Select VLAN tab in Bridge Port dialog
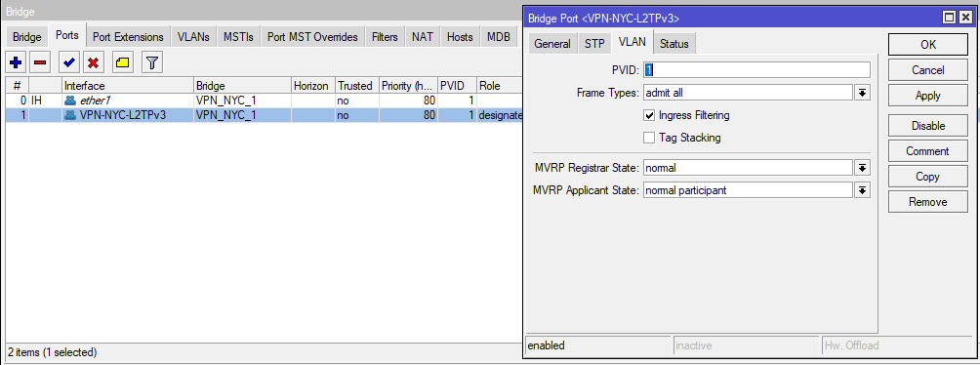 pos(633,42)
